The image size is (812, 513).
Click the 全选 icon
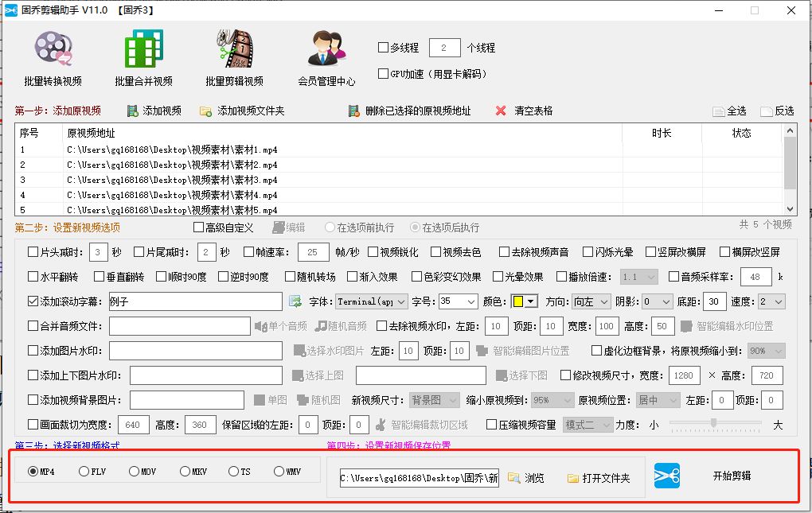point(718,111)
